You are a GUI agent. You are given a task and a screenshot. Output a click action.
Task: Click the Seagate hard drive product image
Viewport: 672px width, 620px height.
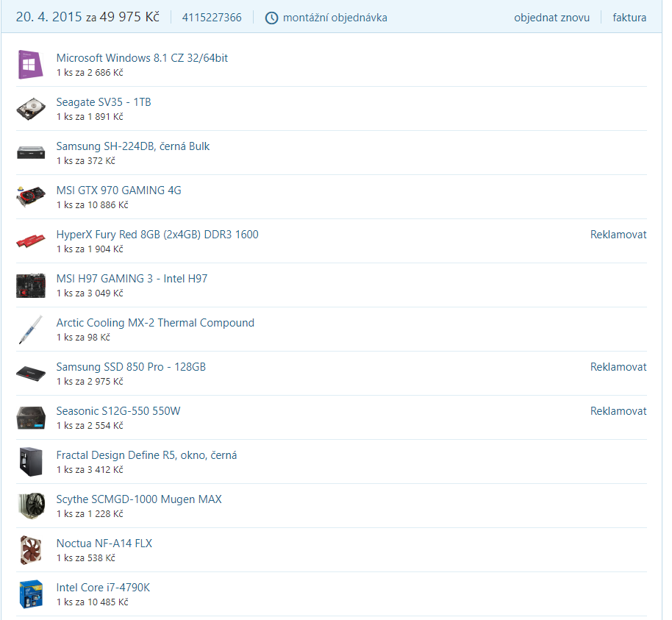(x=31, y=109)
